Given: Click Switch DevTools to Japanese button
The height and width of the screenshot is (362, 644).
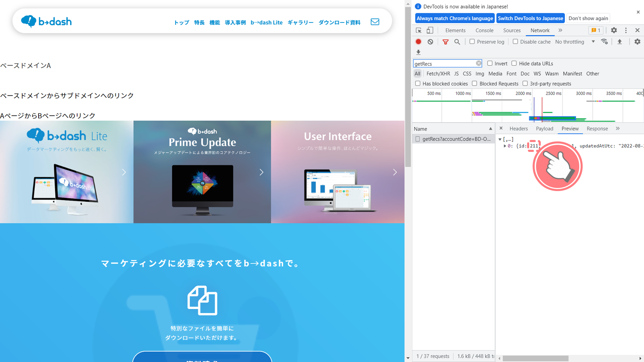Looking at the screenshot, I should [x=530, y=18].
